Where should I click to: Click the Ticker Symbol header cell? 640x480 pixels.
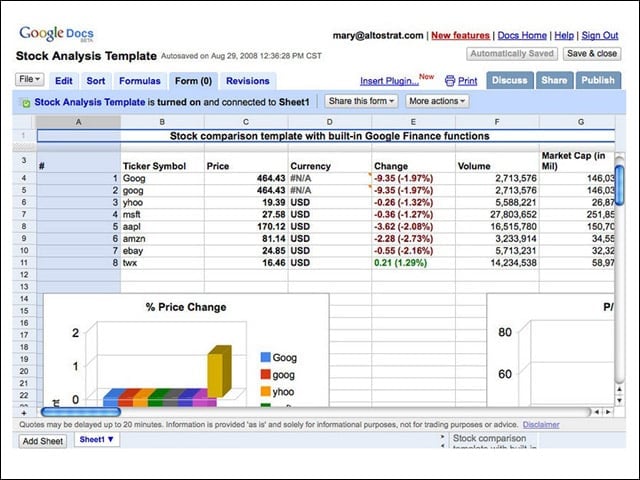[162, 162]
